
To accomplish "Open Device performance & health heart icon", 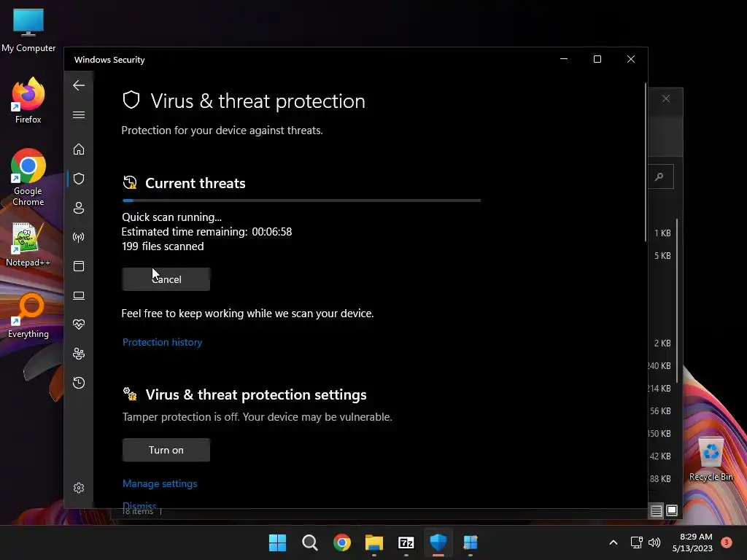I will pos(79,324).
